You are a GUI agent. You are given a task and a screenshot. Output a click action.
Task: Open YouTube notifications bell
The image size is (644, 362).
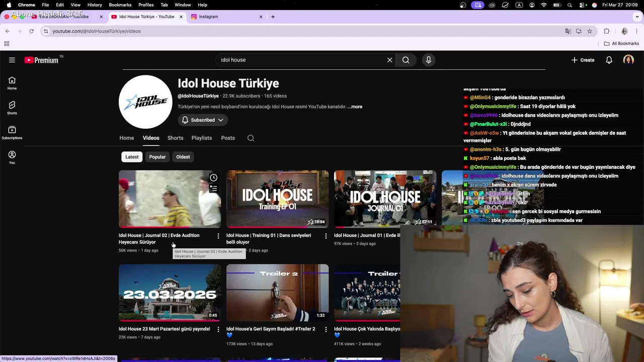(609, 60)
